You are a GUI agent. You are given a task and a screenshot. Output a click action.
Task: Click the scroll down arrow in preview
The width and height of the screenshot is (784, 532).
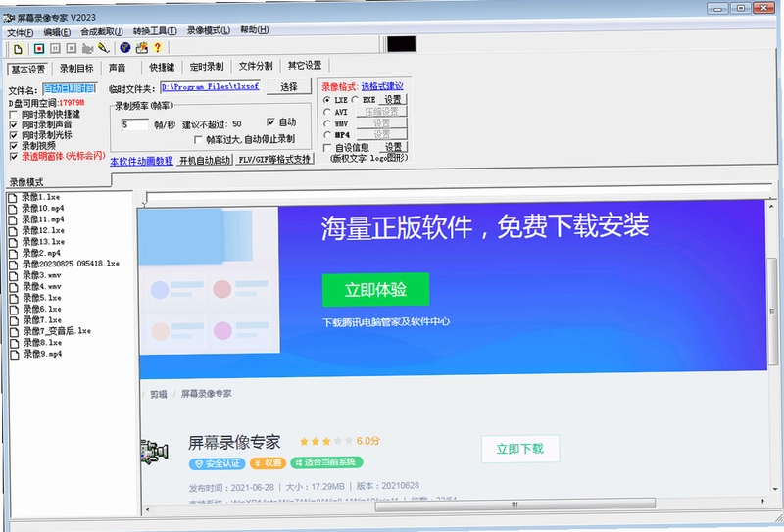point(775,489)
